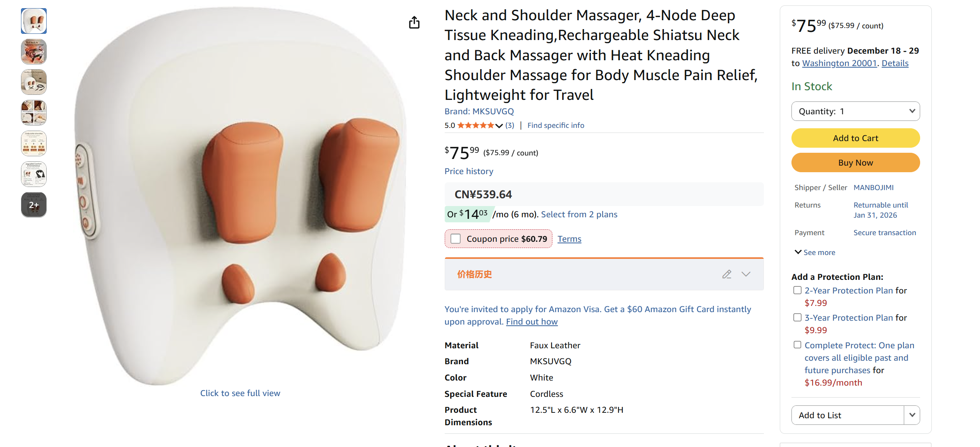Select the Complete Protect plan checkbox
This screenshot has height=447, width=980.
click(797, 345)
